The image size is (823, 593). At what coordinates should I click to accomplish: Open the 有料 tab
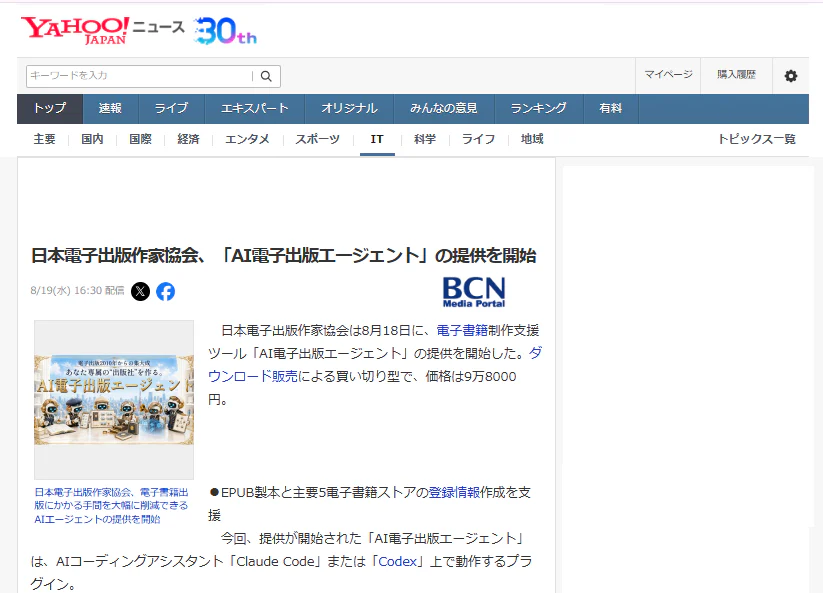(x=610, y=109)
